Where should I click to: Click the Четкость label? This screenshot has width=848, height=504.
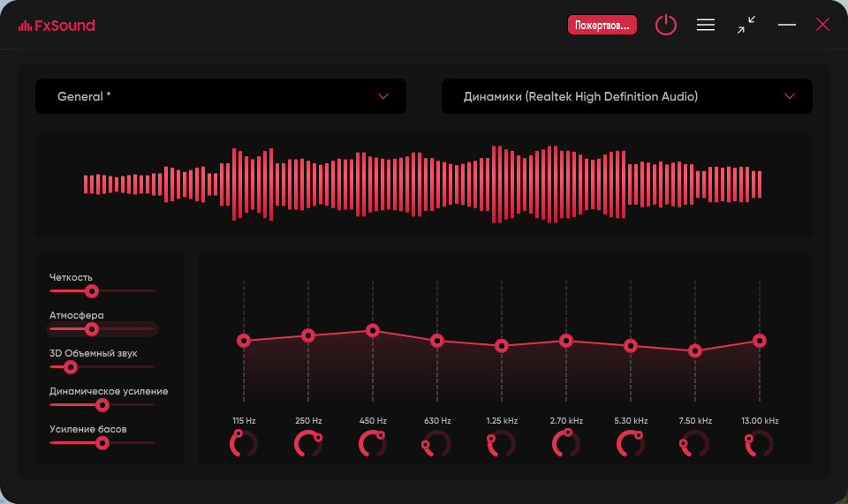tap(71, 277)
